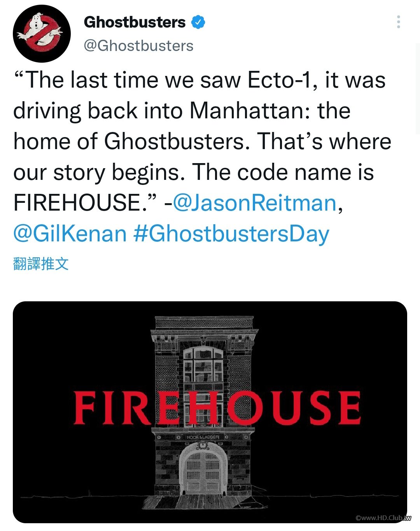Click the red FIREHOUSE title in image
Image resolution: width=420 pixels, height=531 pixels.
[217, 408]
